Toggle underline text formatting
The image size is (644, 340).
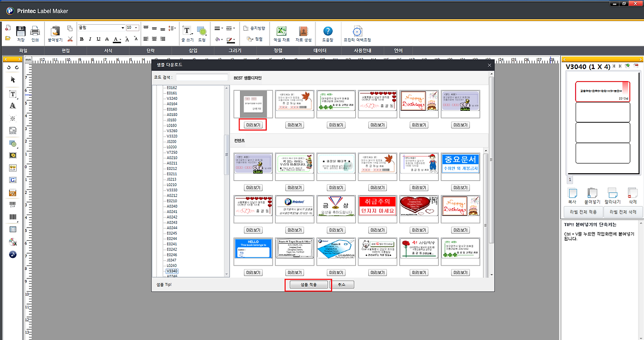point(98,39)
